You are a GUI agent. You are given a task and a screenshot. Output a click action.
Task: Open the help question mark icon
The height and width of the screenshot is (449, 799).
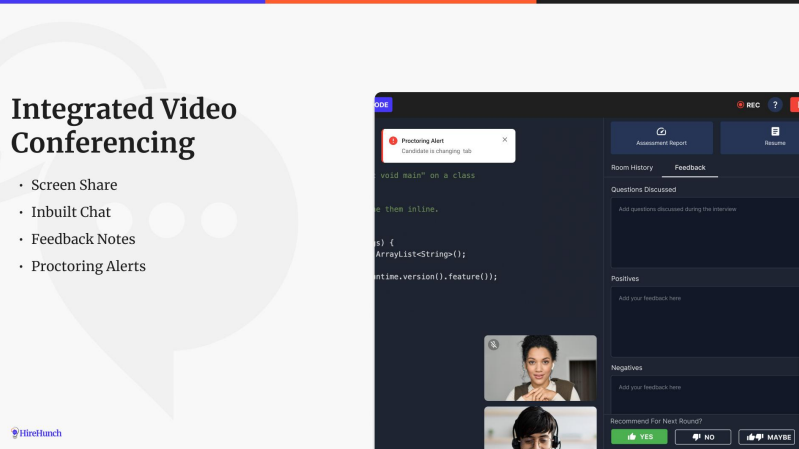coord(775,105)
